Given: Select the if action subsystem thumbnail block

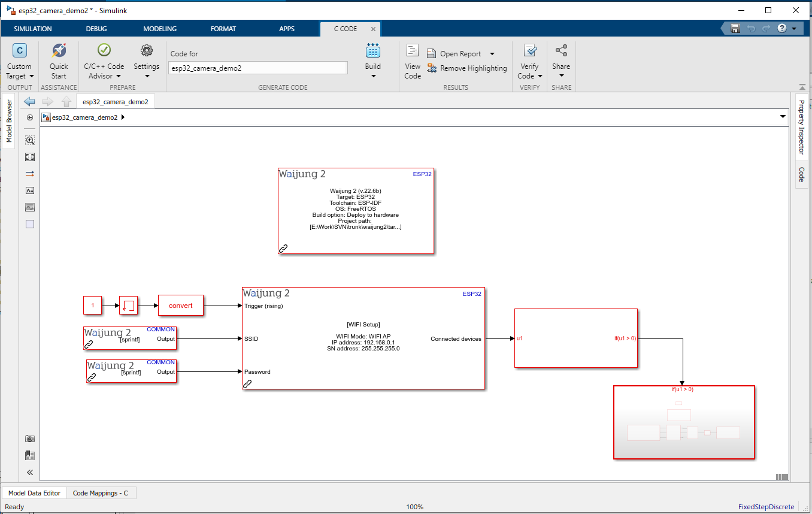Looking at the screenshot, I should pyautogui.click(x=684, y=422).
